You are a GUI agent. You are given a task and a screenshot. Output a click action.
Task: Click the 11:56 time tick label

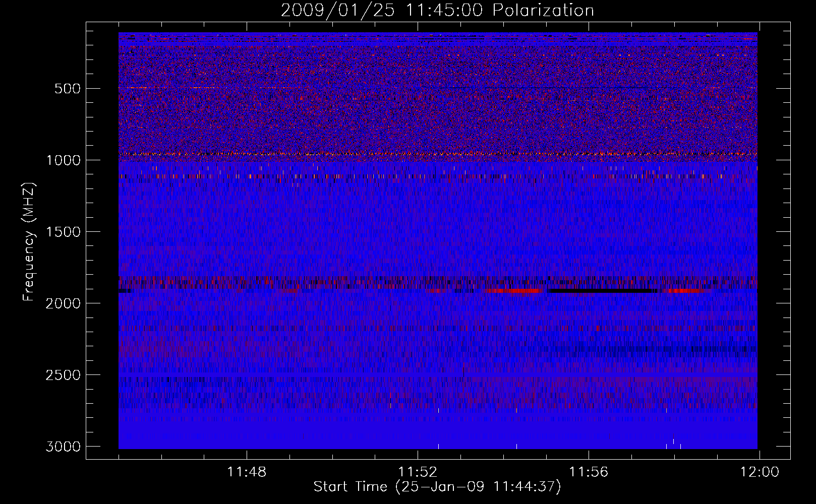coord(589,472)
